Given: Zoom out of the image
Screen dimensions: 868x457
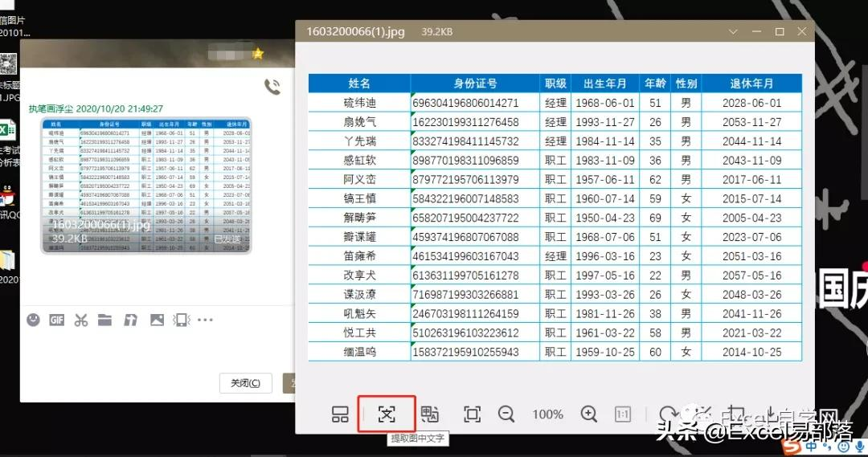Looking at the screenshot, I should coord(506,414).
